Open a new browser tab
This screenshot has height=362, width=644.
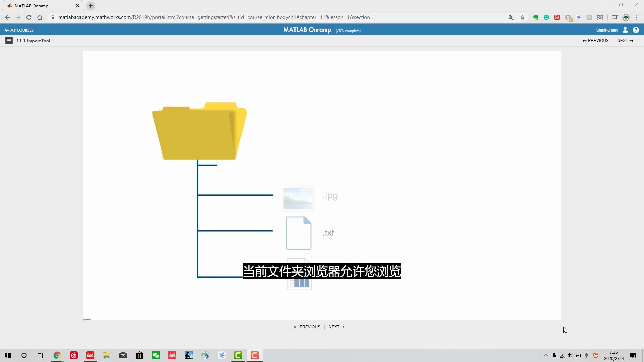(x=91, y=6)
